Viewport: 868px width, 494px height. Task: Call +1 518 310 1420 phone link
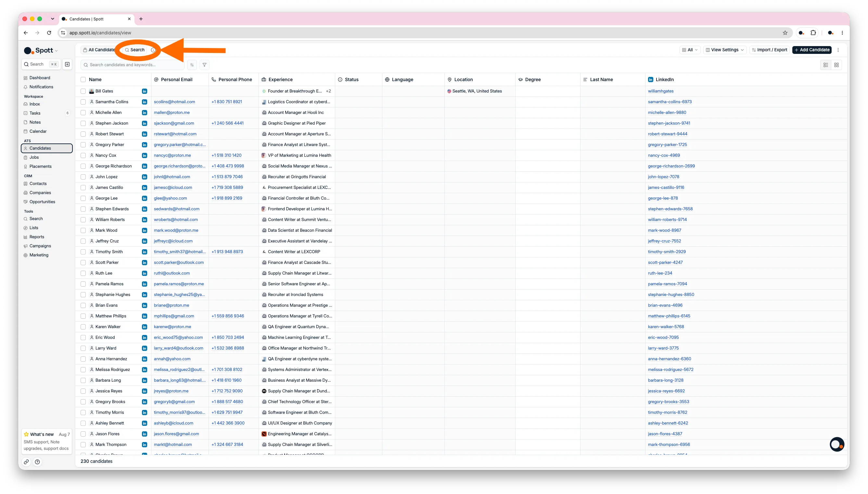226,155
